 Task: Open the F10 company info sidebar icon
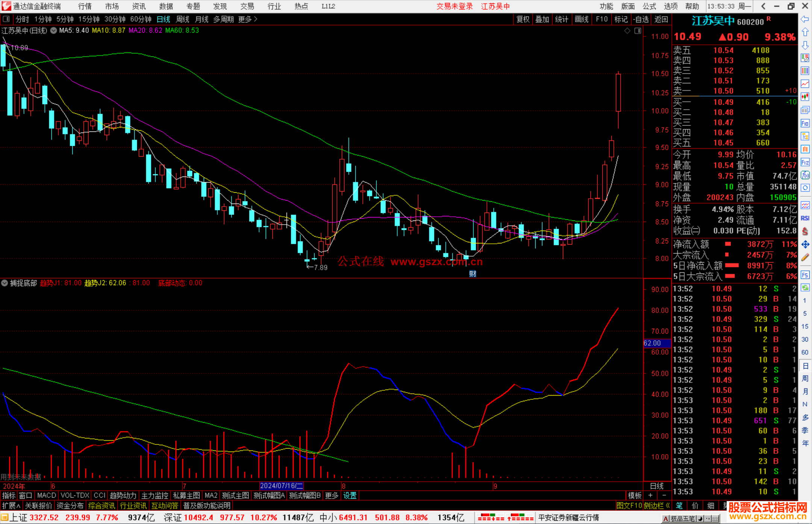(x=805, y=123)
